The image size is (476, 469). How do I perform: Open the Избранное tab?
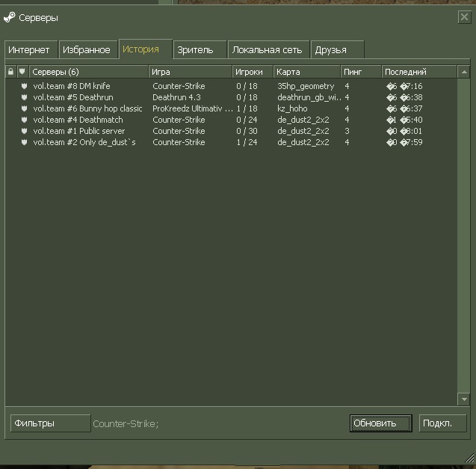[88, 49]
